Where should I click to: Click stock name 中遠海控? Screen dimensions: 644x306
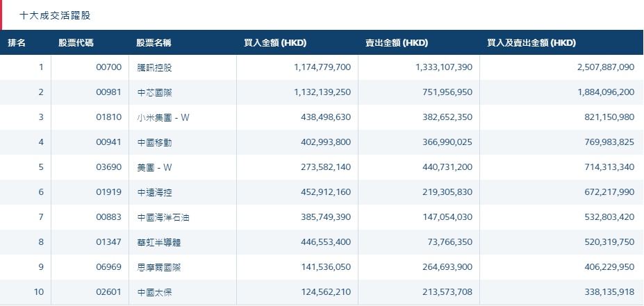(x=154, y=192)
